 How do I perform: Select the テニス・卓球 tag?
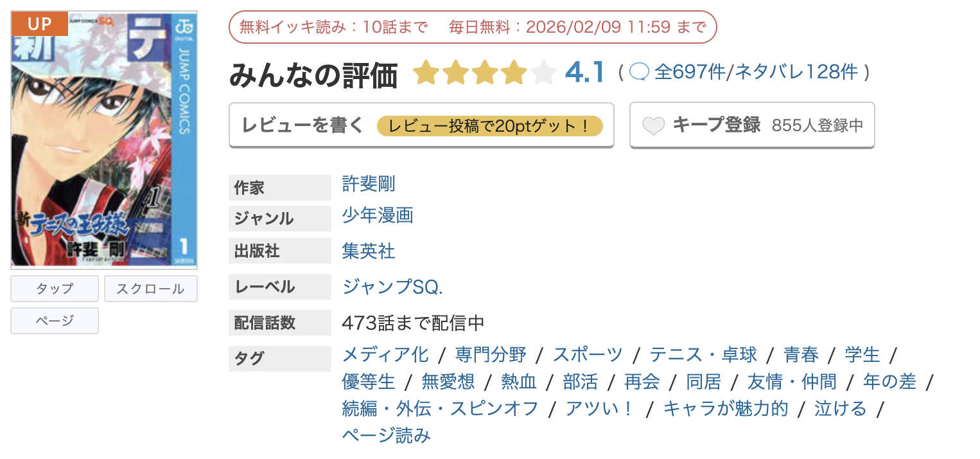[704, 354]
